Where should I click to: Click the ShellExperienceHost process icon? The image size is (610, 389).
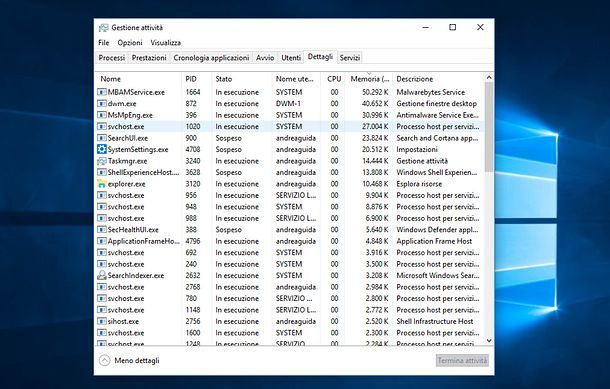coord(102,172)
